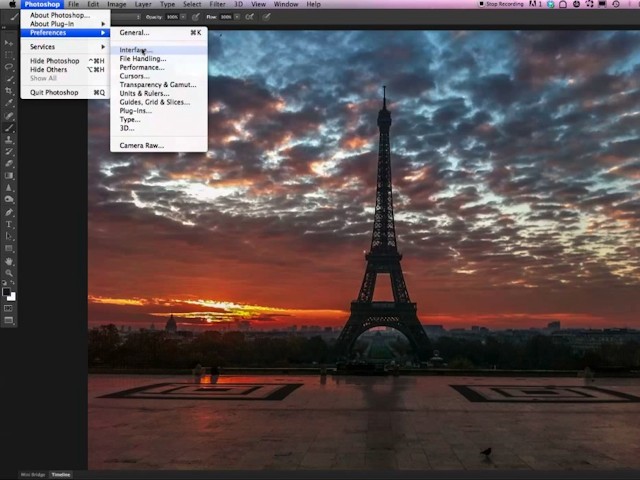Select the Crop tool

point(9,91)
